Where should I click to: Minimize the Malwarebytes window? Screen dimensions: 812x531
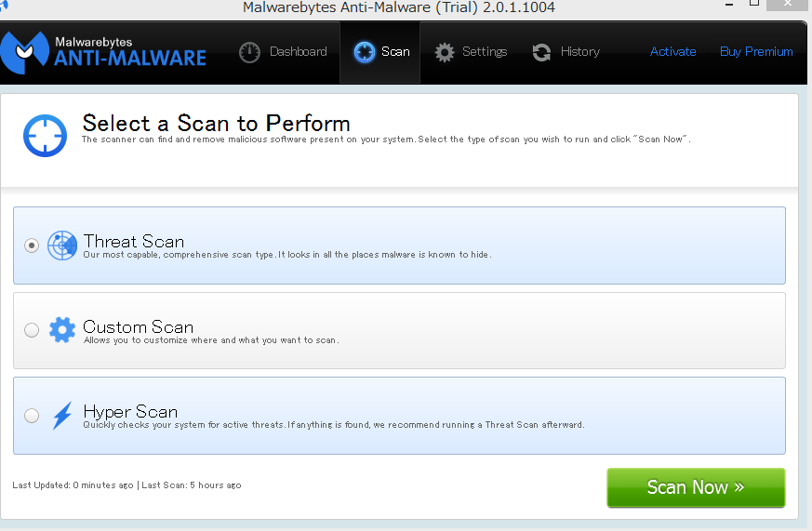tap(729, 5)
